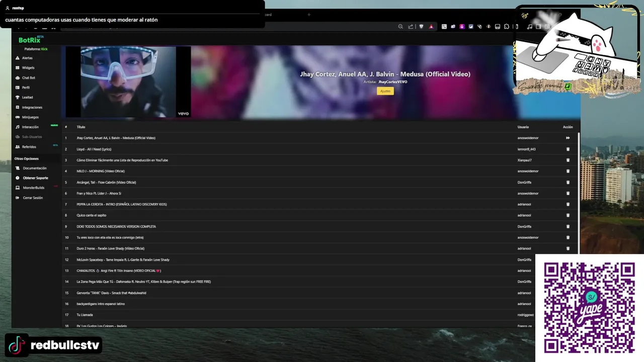Select the Sub-Usuarios sidebar item
Image resolution: width=644 pixels, height=362 pixels.
click(32, 137)
